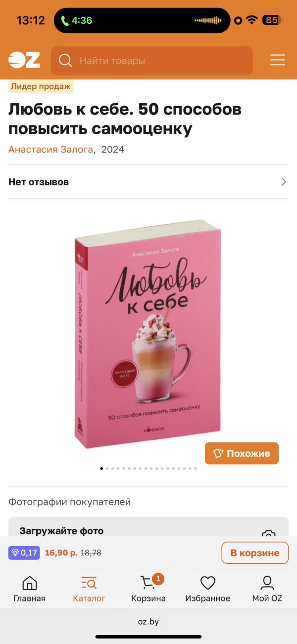Viewport: 297px width, 644px height.
Task: Focus the Найти товары search field
Action: click(152, 60)
